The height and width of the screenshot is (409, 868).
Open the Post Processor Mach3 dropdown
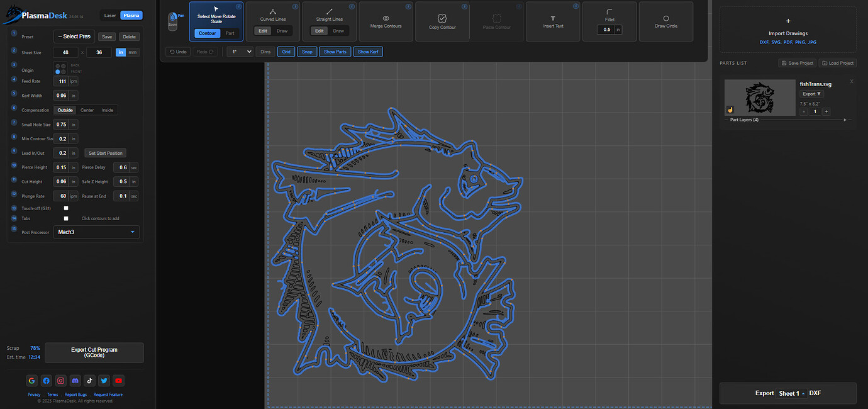point(96,232)
